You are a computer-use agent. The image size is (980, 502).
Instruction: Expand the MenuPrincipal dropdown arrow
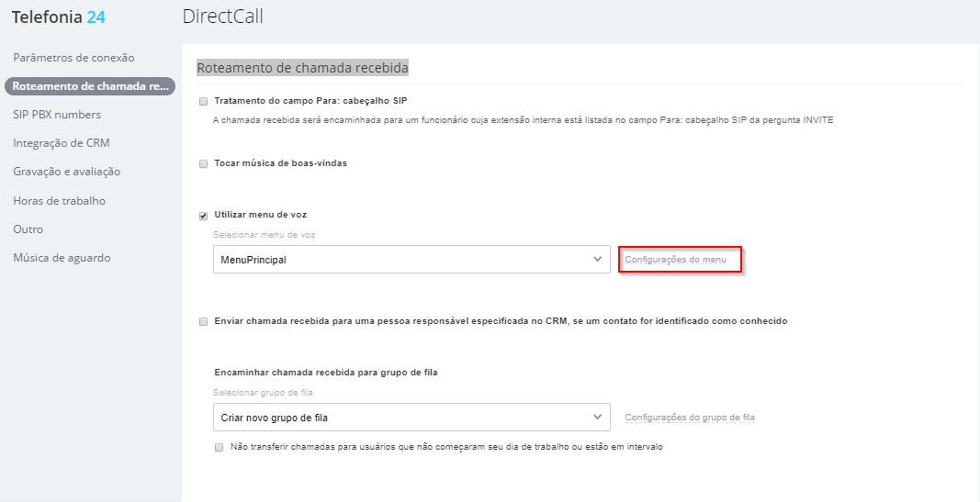coord(598,259)
